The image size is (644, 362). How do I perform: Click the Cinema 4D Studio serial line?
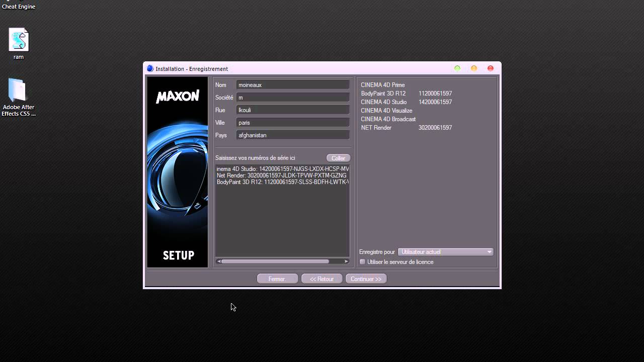click(x=283, y=169)
